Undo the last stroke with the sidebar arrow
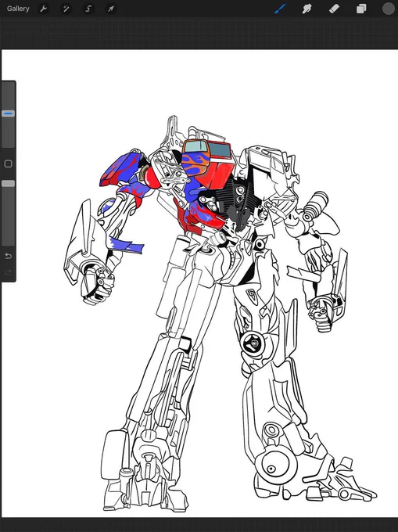The width and height of the screenshot is (398, 532). pos(8,256)
